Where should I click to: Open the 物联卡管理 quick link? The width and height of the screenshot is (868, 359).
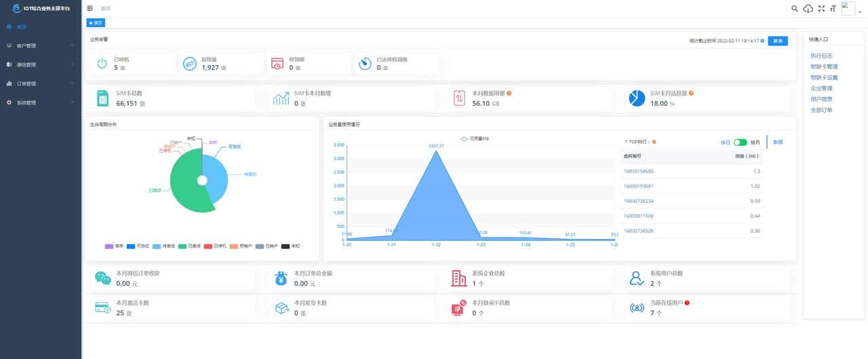(824, 67)
